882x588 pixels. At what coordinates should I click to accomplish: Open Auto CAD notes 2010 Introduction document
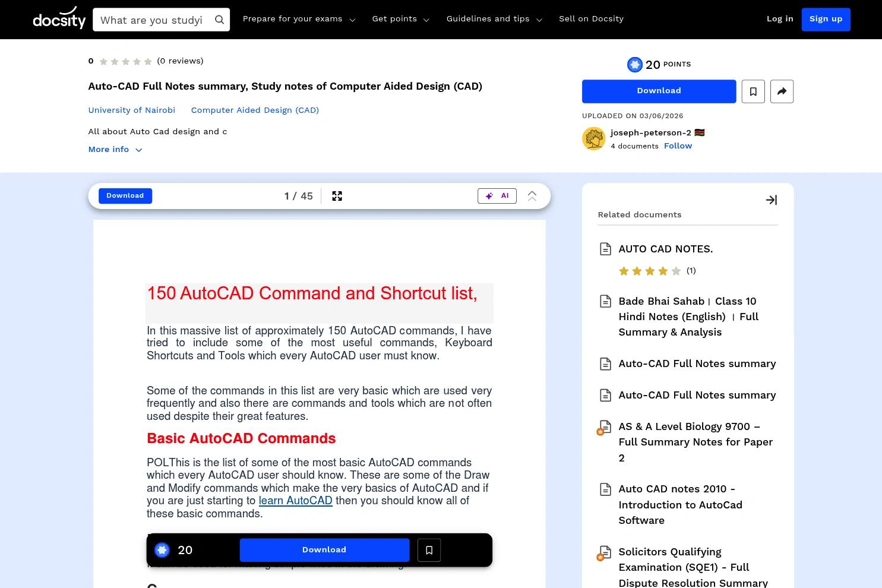[x=680, y=505]
